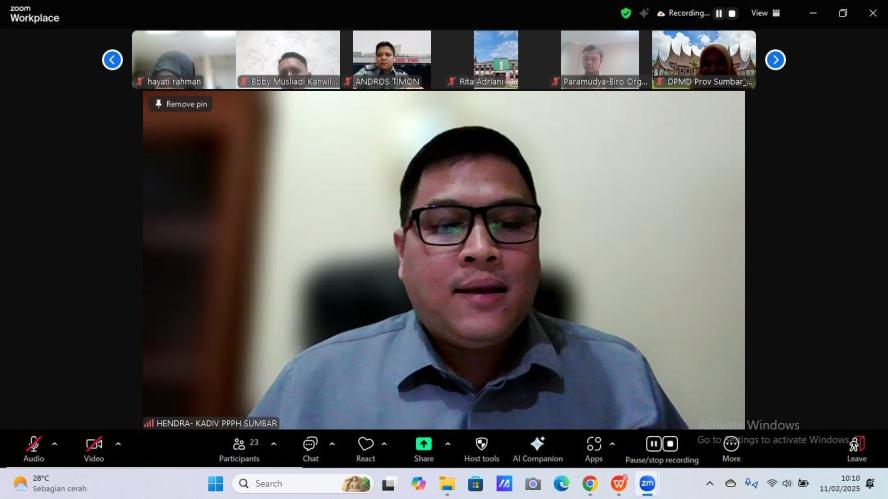Image resolution: width=888 pixels, height=499 pixels.
Task: Expand the share options arrow beside Share
Action: [447, 444]
